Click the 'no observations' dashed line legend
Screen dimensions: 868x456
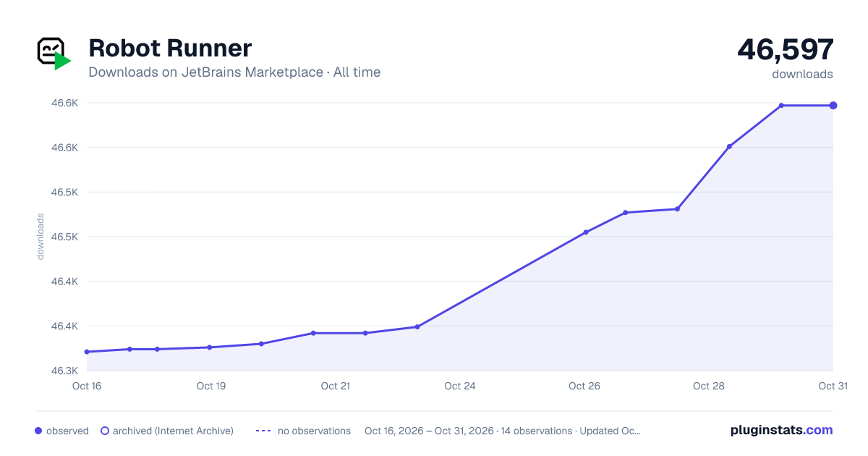[263, 431]
